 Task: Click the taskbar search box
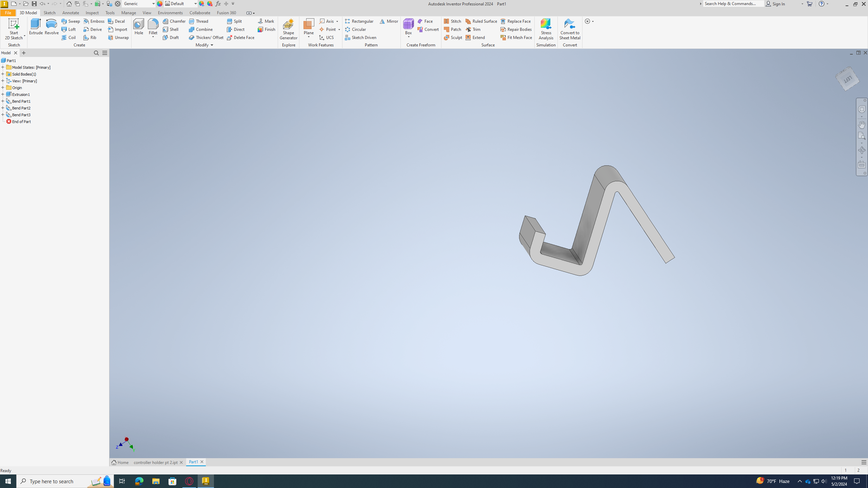pos(65,481)
